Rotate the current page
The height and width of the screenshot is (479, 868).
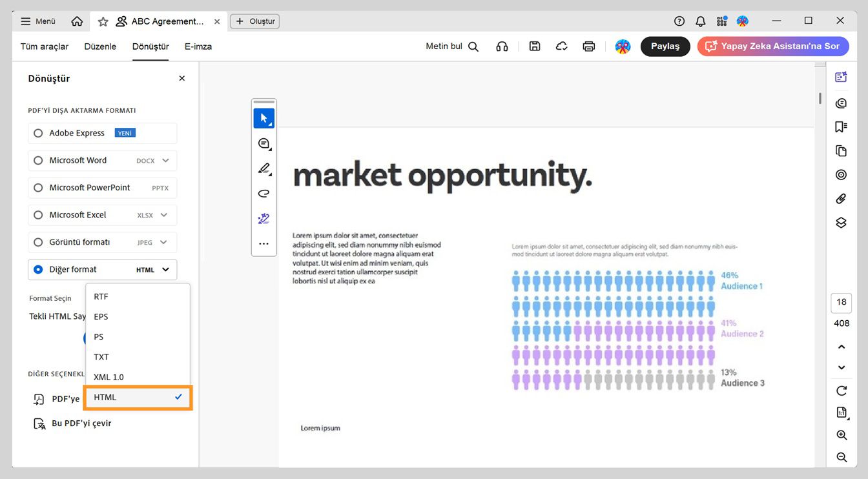point(841,391)
